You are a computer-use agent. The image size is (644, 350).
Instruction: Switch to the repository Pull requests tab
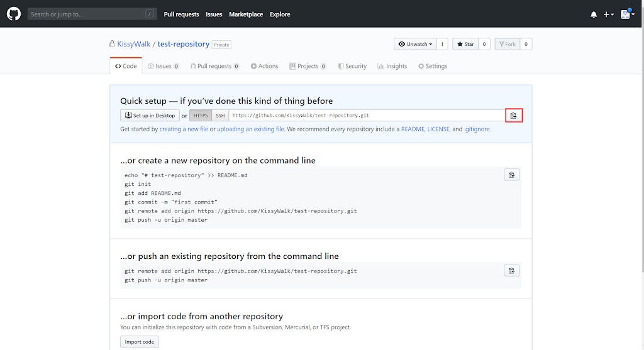click(x=214, y=66)
